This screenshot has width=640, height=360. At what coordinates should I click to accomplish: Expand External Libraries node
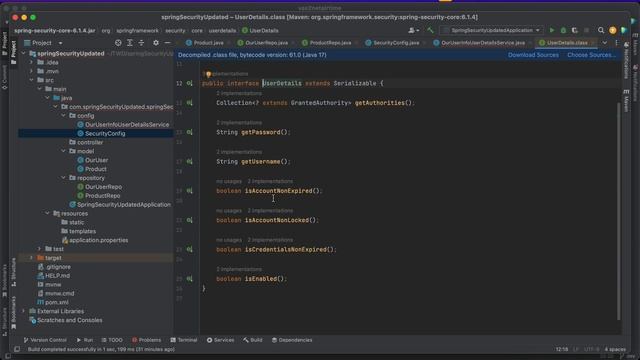click(x=23, y=311)
